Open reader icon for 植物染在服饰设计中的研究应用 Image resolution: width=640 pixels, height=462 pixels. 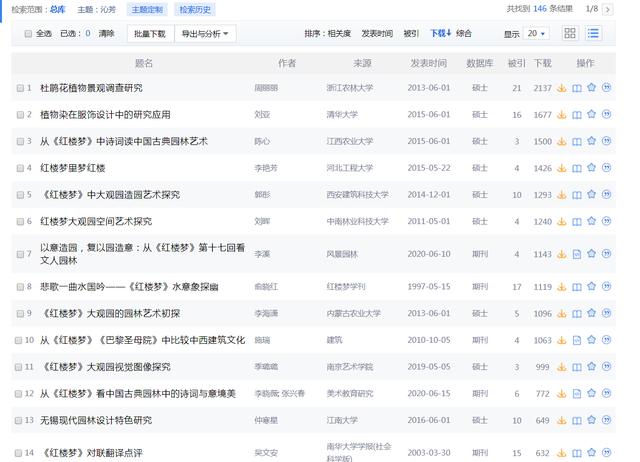click(x=577, y=115)
